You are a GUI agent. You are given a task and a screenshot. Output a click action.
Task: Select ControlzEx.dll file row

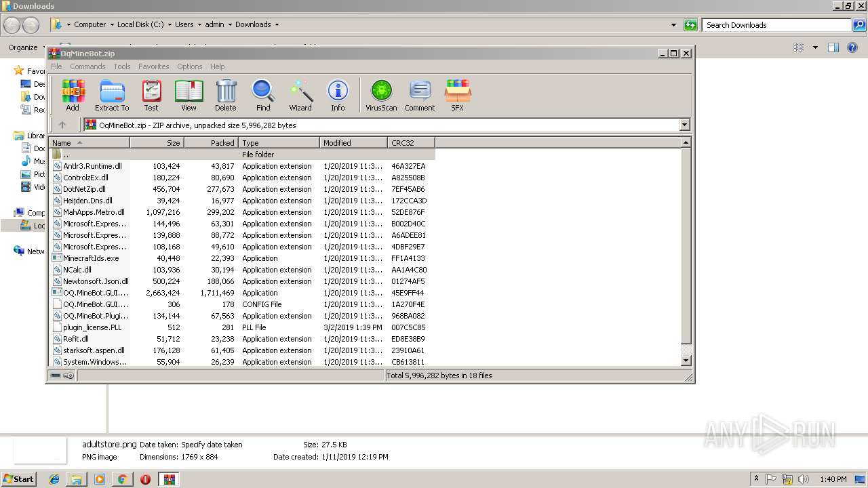[242, 178]
